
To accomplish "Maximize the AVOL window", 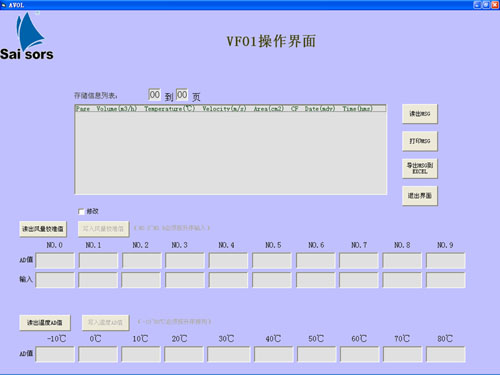I will [x=486, y=5].
